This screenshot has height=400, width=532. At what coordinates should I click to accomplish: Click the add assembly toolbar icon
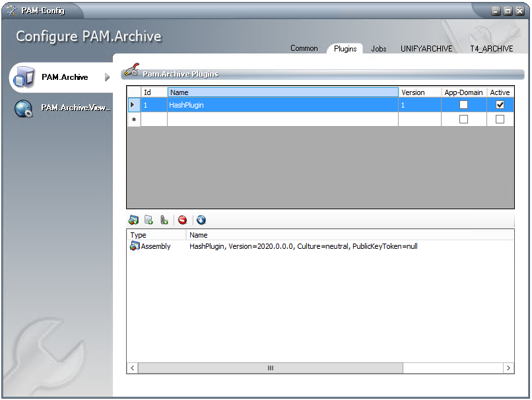pyautogui.click(x=133, y=220)
